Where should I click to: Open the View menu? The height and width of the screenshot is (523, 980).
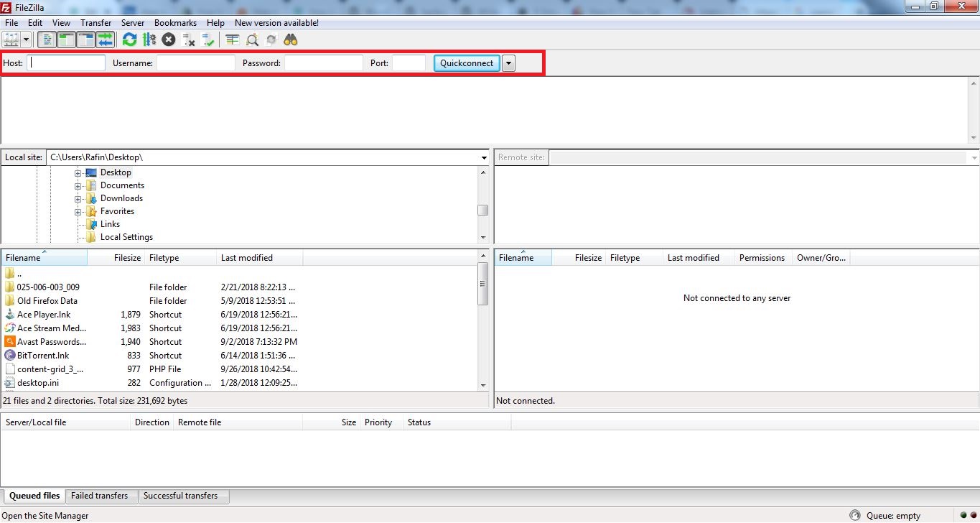[61, 23]
